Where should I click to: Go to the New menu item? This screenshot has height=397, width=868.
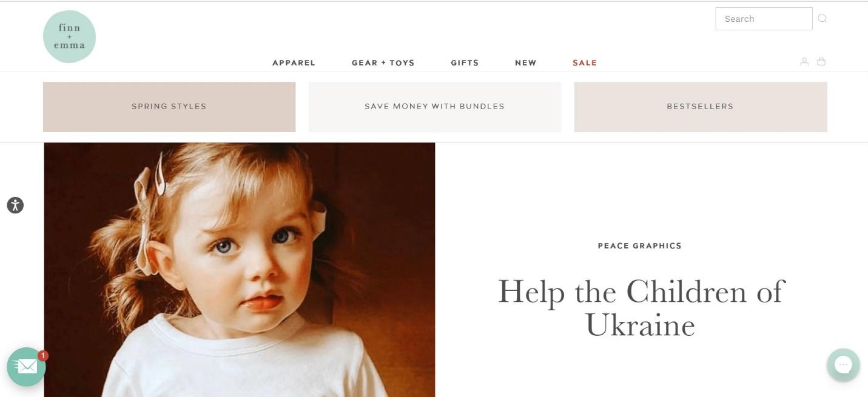coord(525,62)
